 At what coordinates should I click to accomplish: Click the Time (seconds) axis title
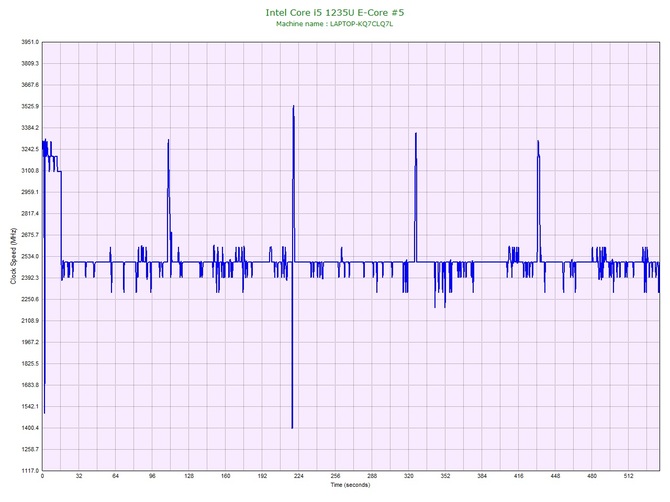point(350,485)
